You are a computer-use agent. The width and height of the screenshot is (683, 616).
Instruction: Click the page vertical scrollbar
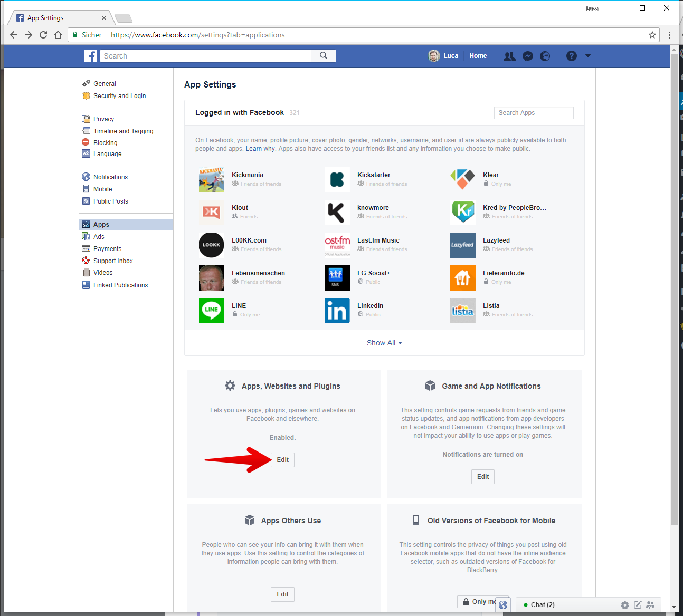(674, 289)
